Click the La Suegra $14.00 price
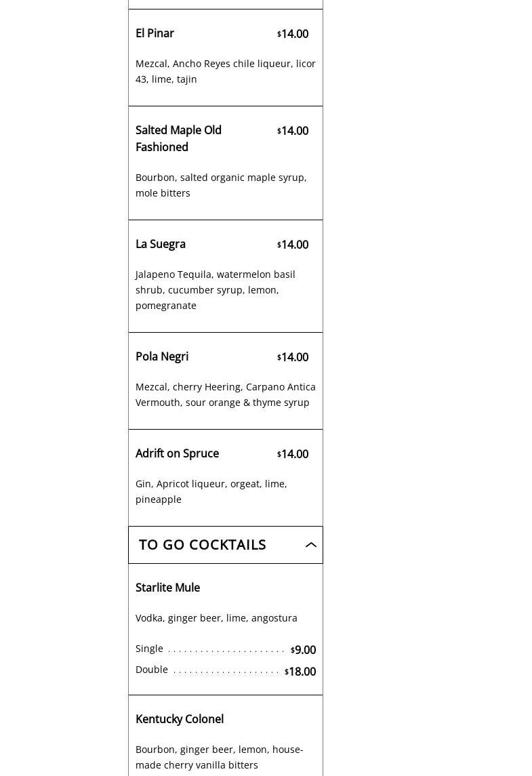 (293, 245)
